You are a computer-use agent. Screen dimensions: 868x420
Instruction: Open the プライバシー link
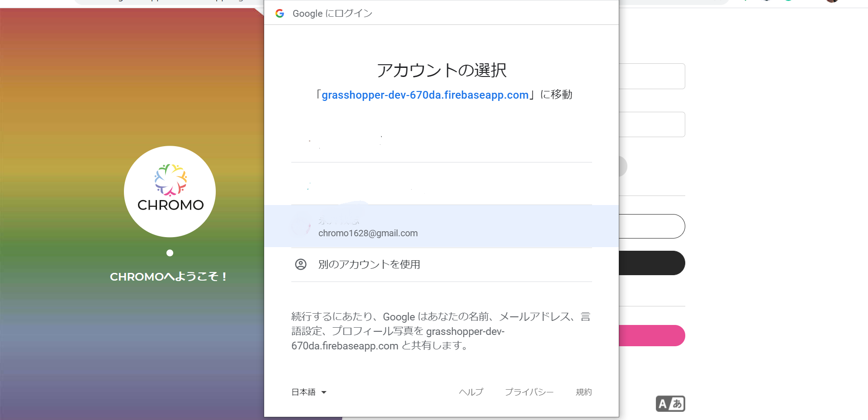pos(529,392)
